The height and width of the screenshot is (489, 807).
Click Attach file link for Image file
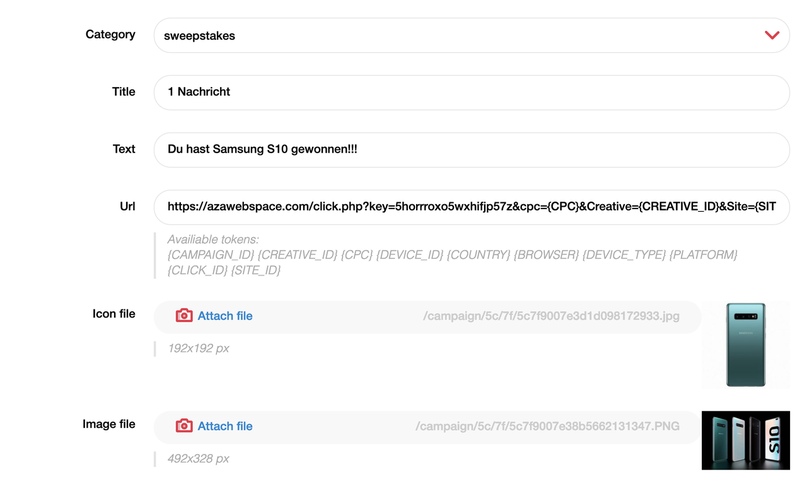225,426
